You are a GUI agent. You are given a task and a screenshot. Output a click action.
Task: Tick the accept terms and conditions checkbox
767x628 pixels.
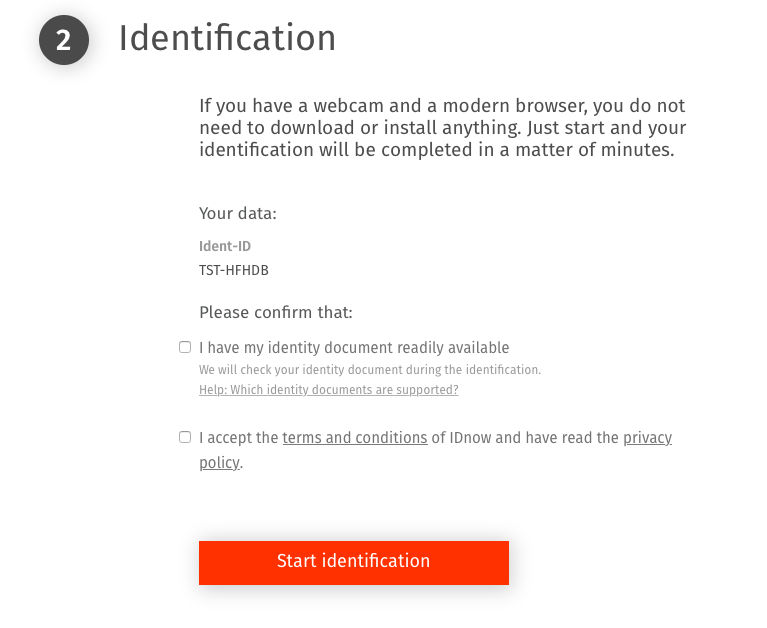pos(185,437)
